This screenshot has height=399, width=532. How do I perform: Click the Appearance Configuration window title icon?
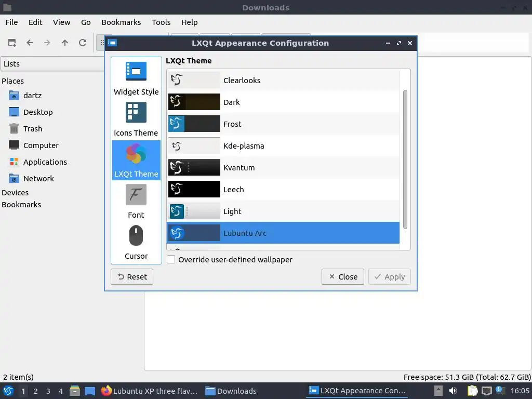(112, 43)
